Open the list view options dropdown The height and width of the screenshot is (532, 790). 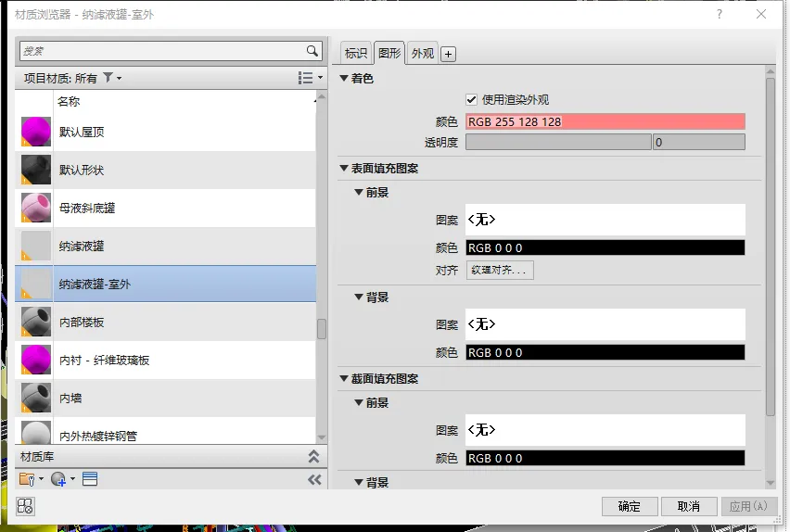310,78
